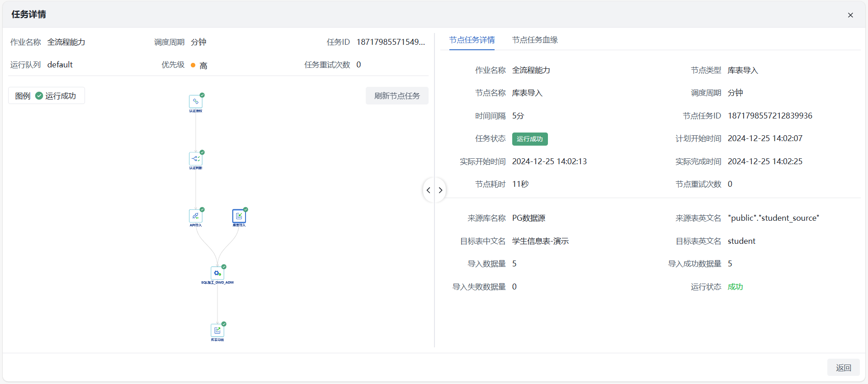Click the 返回 button
The width and height of the screenshot is (868, 384).
click(x=843, y=368)
